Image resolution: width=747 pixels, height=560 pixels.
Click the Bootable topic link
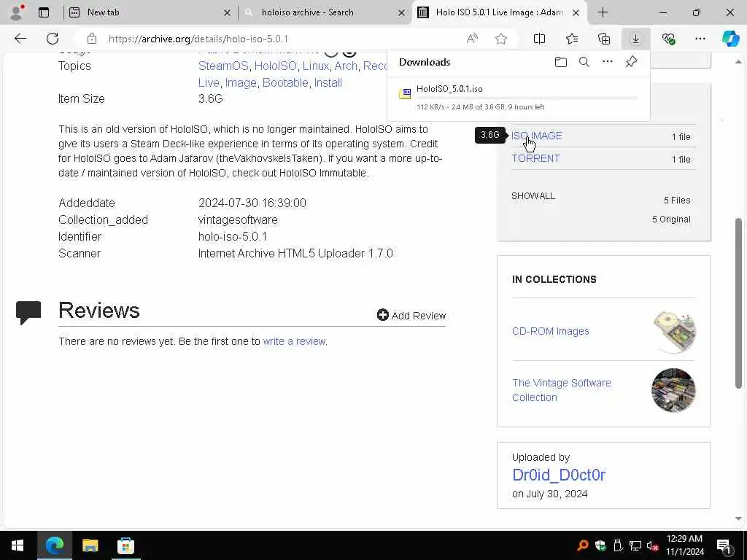pos(285,82)
